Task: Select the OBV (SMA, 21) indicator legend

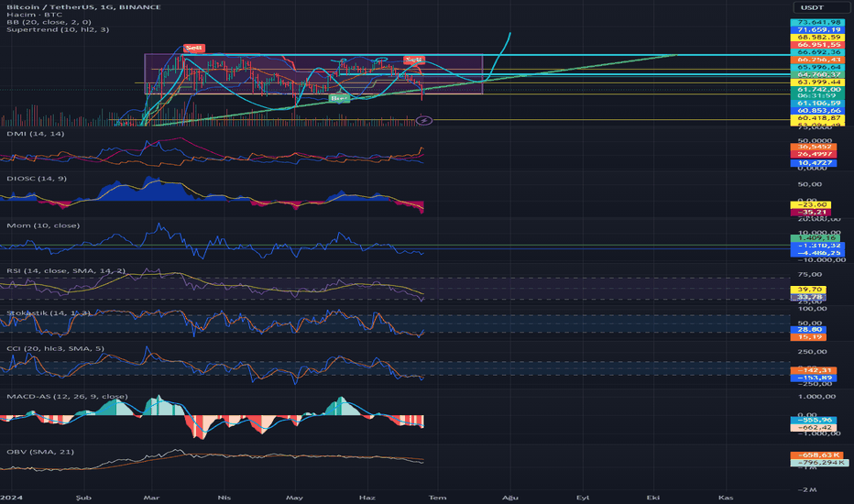Action: (x=40, y=452)
